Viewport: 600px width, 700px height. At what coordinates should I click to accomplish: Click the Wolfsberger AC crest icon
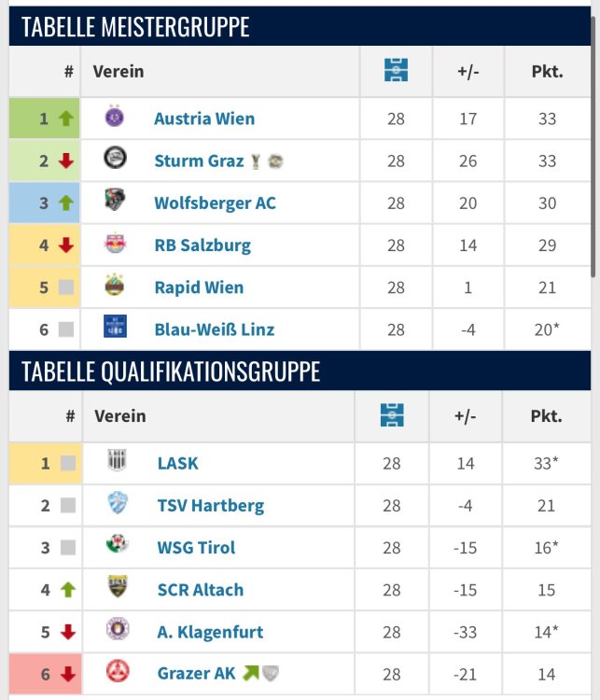tap(116, 202)
